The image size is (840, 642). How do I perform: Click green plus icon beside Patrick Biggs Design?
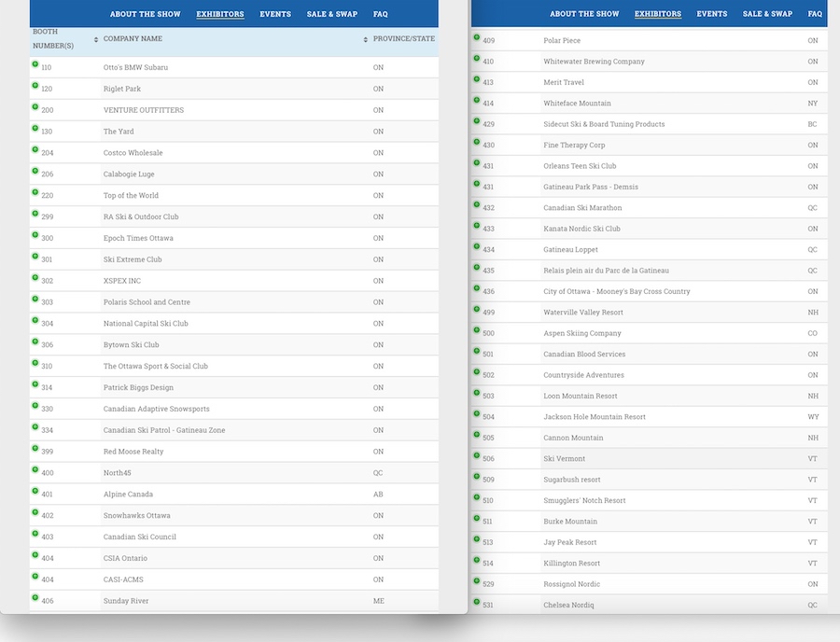tap(35, 384)
